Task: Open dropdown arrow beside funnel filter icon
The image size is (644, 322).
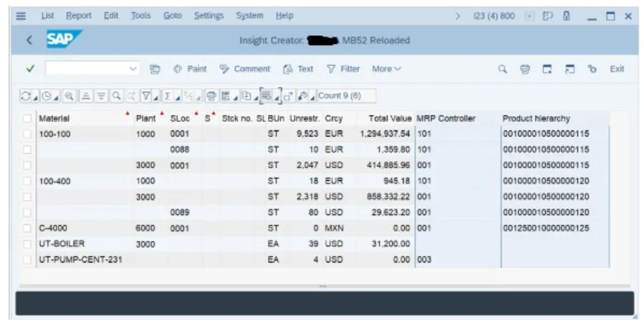Action: 156,98
